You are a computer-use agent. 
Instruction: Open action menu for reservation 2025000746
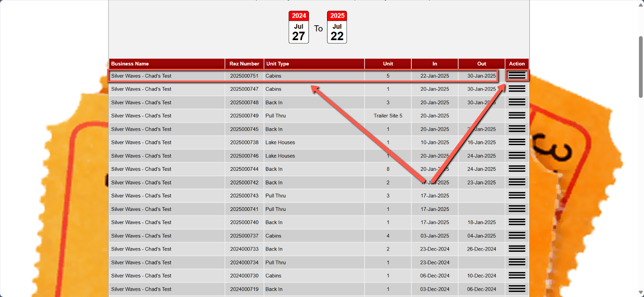coord(517,156)
